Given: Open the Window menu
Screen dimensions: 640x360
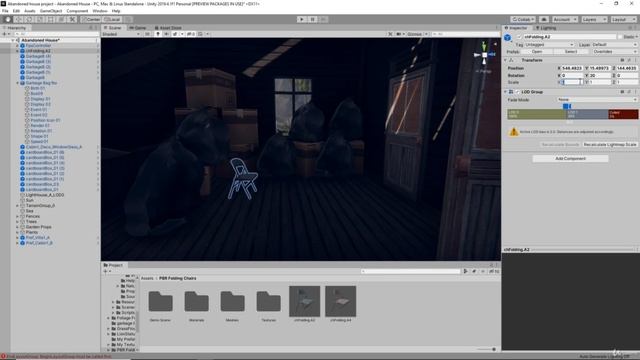Looking at the screenshot, I should pos(100,11).
